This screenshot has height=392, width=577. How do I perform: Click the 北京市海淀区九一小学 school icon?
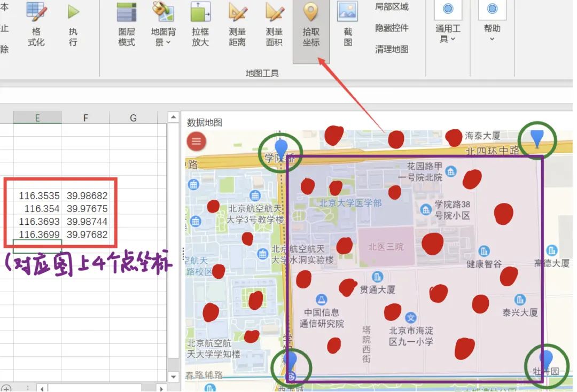411,317
